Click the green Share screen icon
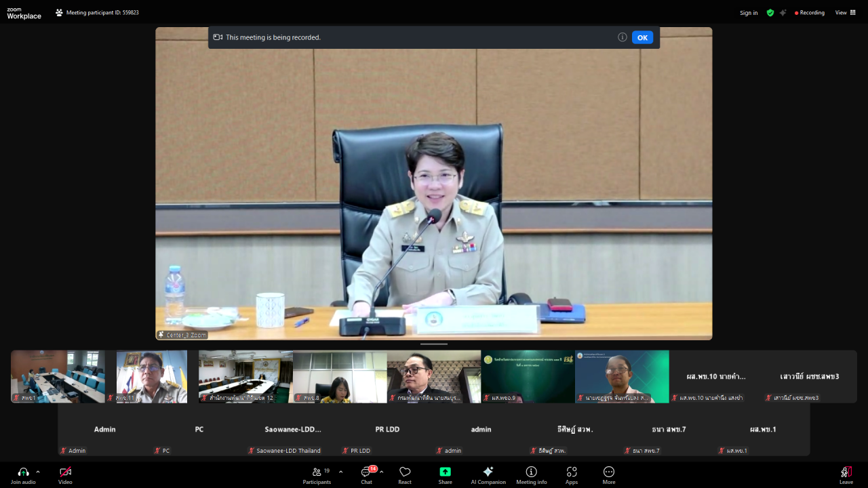 pyautogui.click(x=445, y=472)
